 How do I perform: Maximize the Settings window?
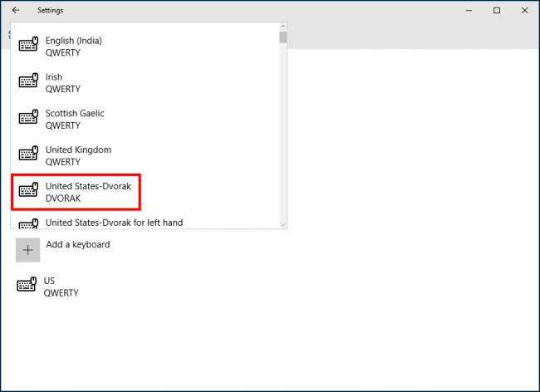497,10
